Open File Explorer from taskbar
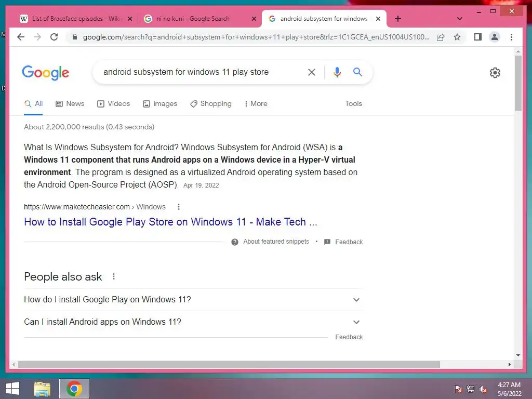 coord(42,389)
